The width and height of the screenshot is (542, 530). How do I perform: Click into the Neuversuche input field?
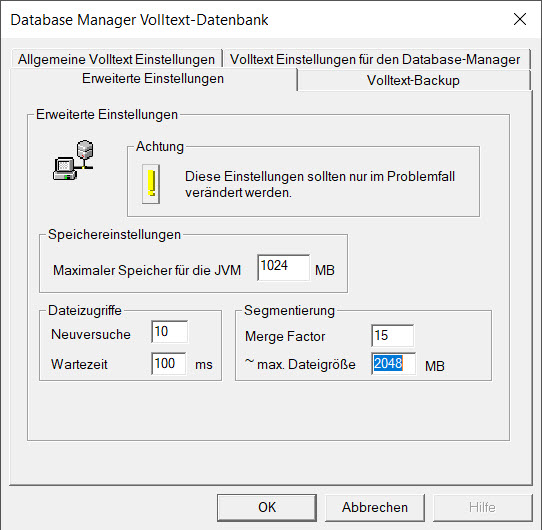pyautogui.click(x=170, y=332)
